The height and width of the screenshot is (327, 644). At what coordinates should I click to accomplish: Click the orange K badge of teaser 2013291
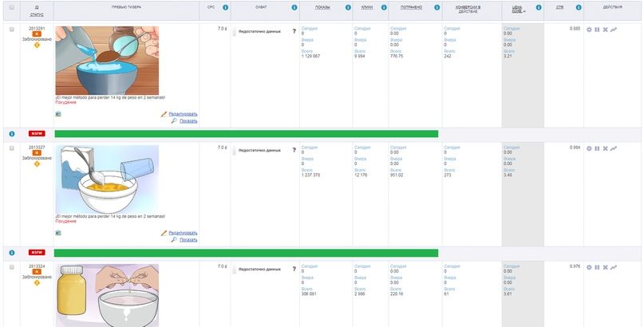click(x=37, y=34)
